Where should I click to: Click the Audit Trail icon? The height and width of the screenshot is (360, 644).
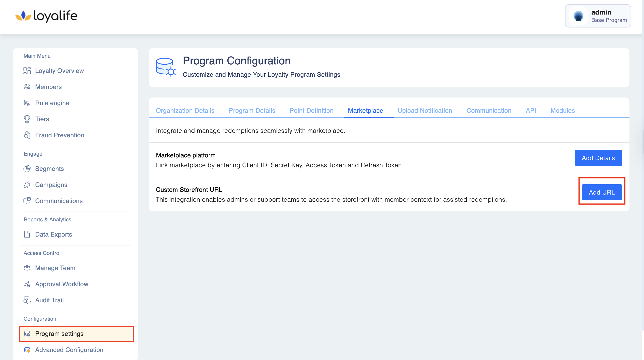[27, 300]
